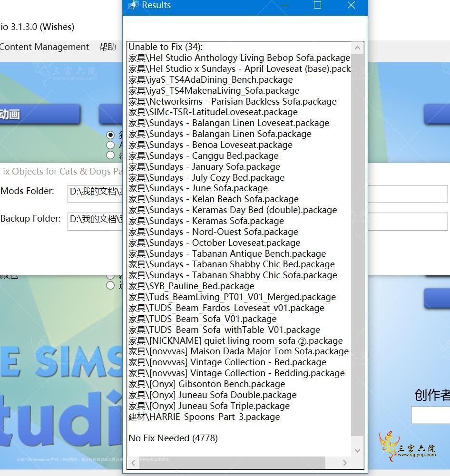Click 'Sundays - Balangan Linen Loveseat.package' line
450x476 pixels.
229,123
